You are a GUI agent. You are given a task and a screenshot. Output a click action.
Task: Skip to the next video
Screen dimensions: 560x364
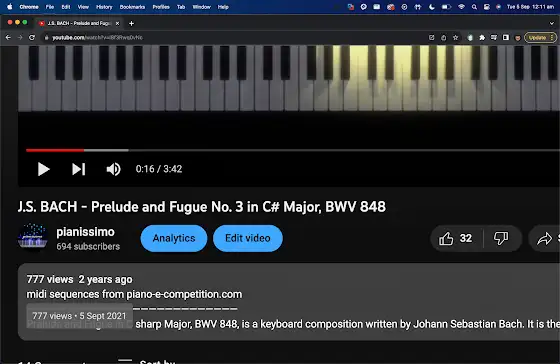(x=79, y=169)
